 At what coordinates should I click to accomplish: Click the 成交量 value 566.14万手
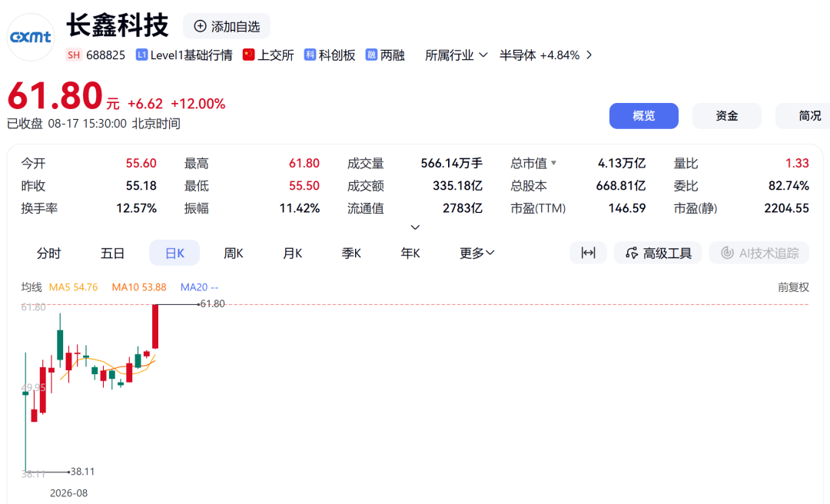(x=452, y=164)
